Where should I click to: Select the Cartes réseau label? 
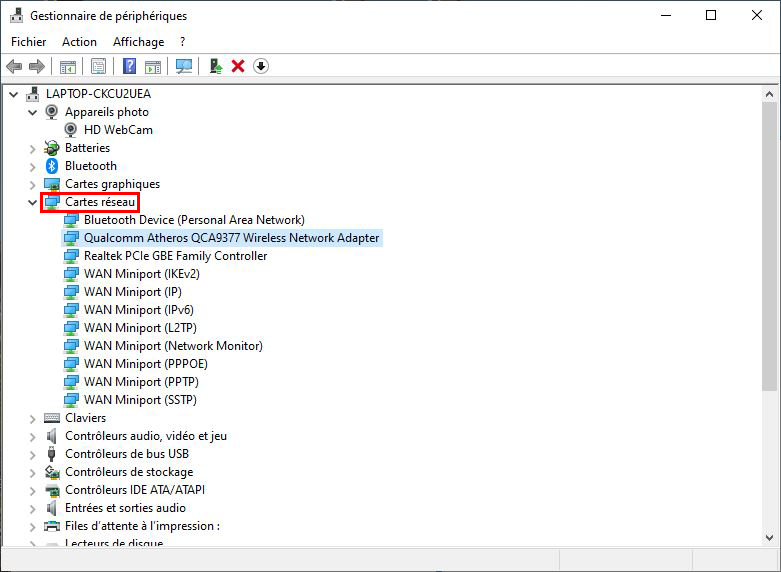pyautogui.click(x=100, y=202)
